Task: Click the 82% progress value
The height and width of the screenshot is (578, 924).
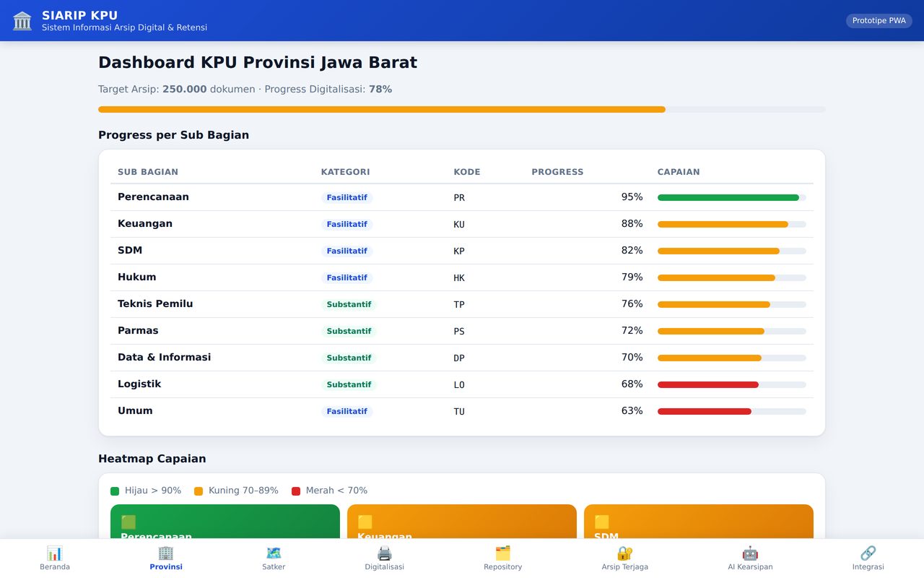Action: [632, 251]
